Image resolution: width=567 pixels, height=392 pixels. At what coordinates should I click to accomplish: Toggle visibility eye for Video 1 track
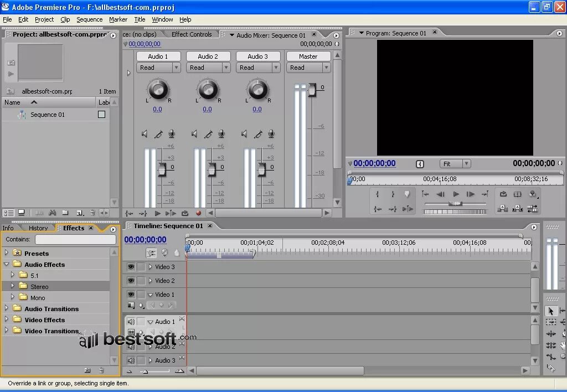[x=131, y=295]
